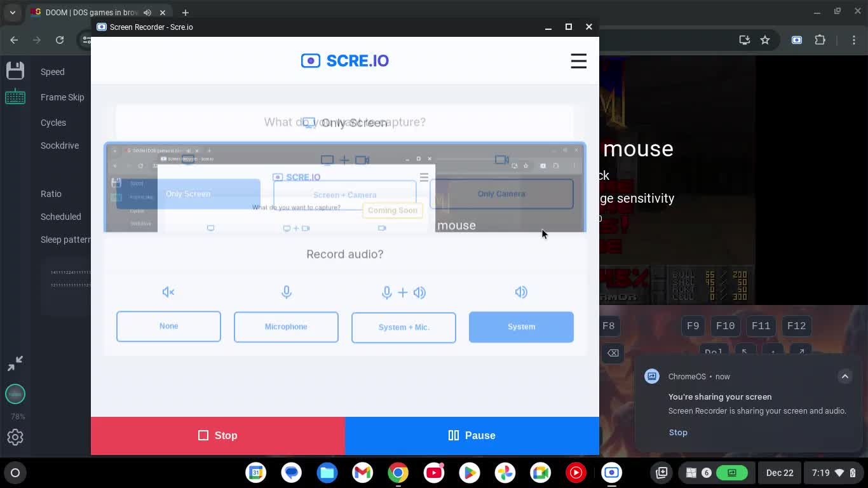The height and width of the screenshot is (488, 868).
Task: Collapse the ChromeOS notification chevron
Action: [844, 376]
